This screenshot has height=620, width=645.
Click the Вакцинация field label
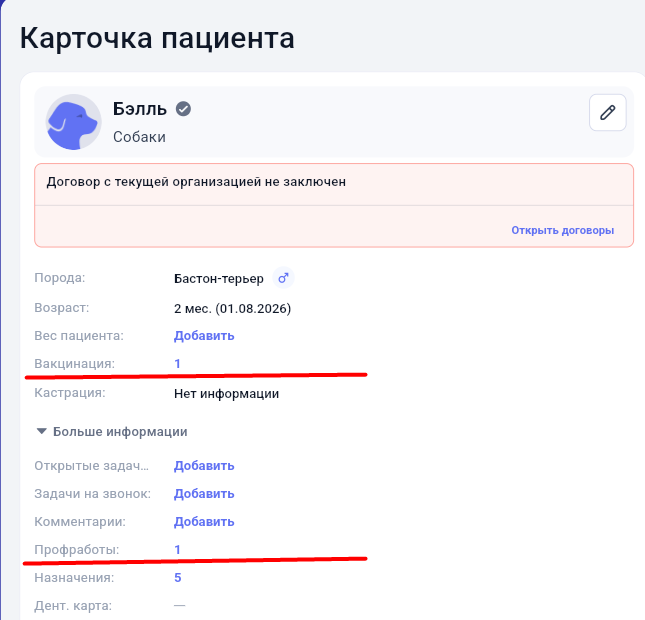pyautogui.click(x=74, y=364)
